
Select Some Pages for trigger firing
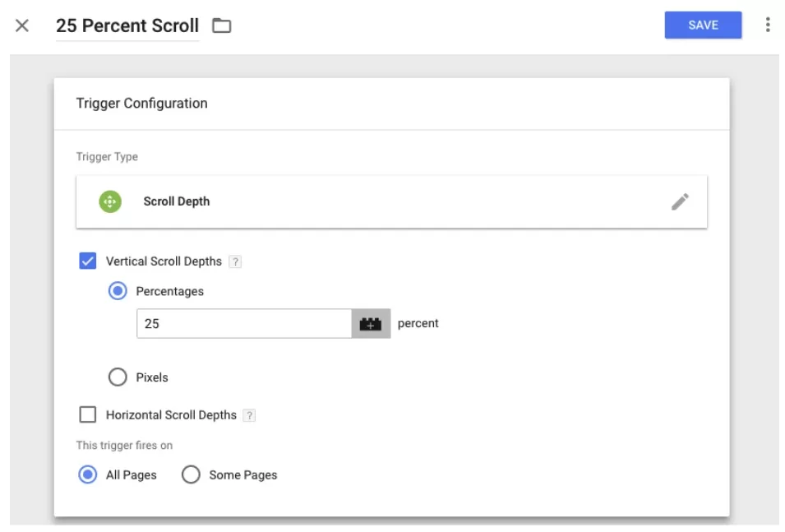coord(191,474)
